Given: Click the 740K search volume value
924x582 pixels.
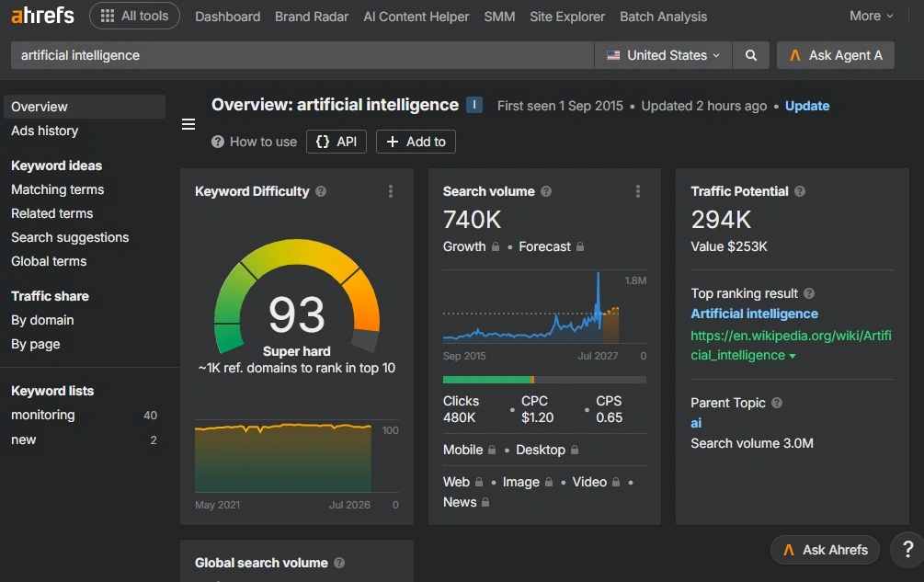Looking at the screenshot, I should pos(472,220).
